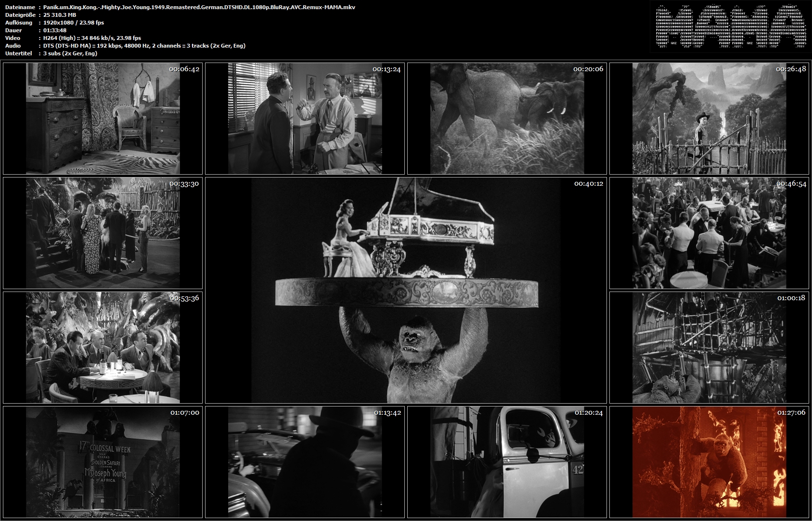Viewport: 812px width, 521px height.
Task: Open the nightclub table frame 00:53:36
Action: pos(103,347)
